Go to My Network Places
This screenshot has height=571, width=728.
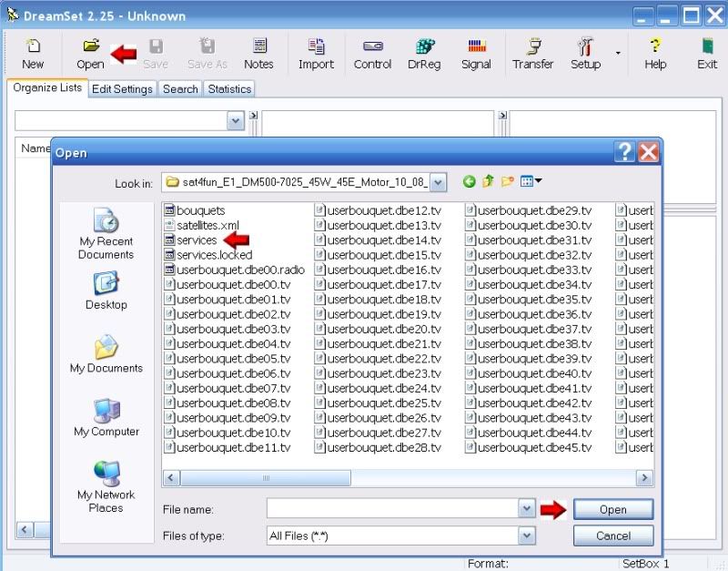point(106,487)
